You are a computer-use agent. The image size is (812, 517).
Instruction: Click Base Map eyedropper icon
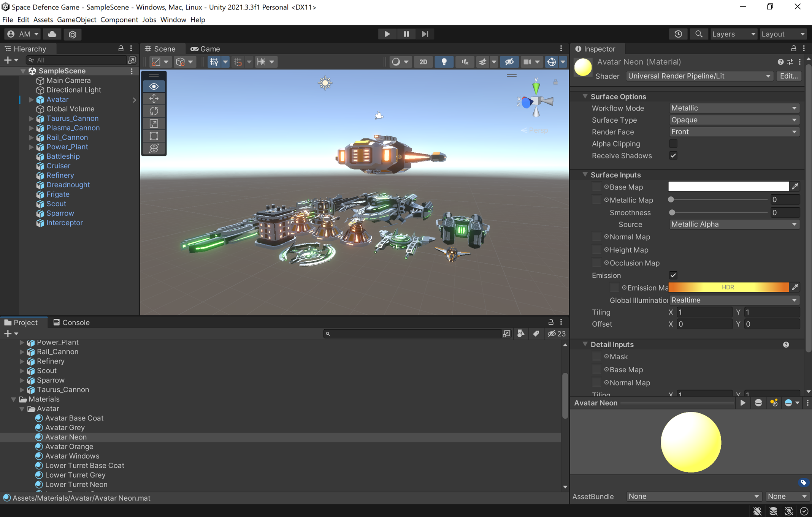795,186
